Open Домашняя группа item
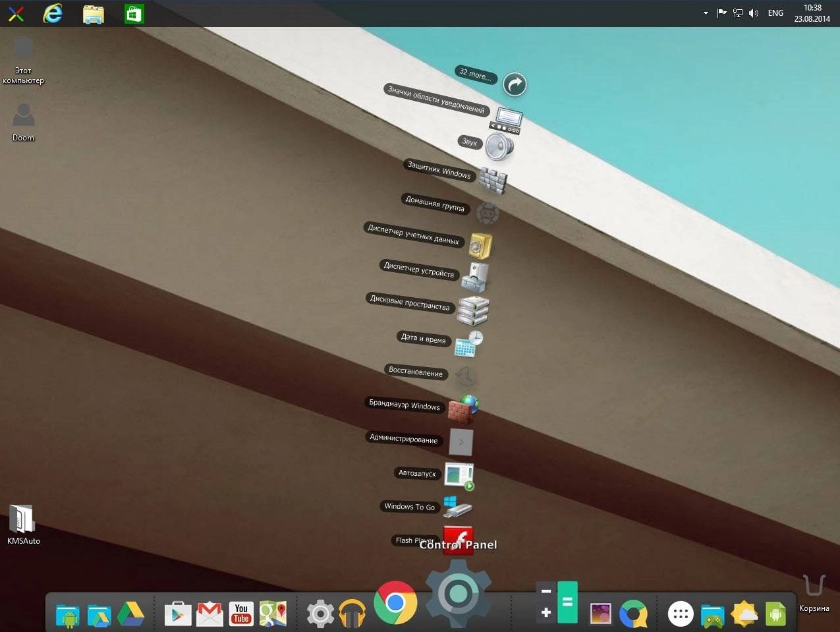Screen dimensions: 840x632 [x=488, y=212]
